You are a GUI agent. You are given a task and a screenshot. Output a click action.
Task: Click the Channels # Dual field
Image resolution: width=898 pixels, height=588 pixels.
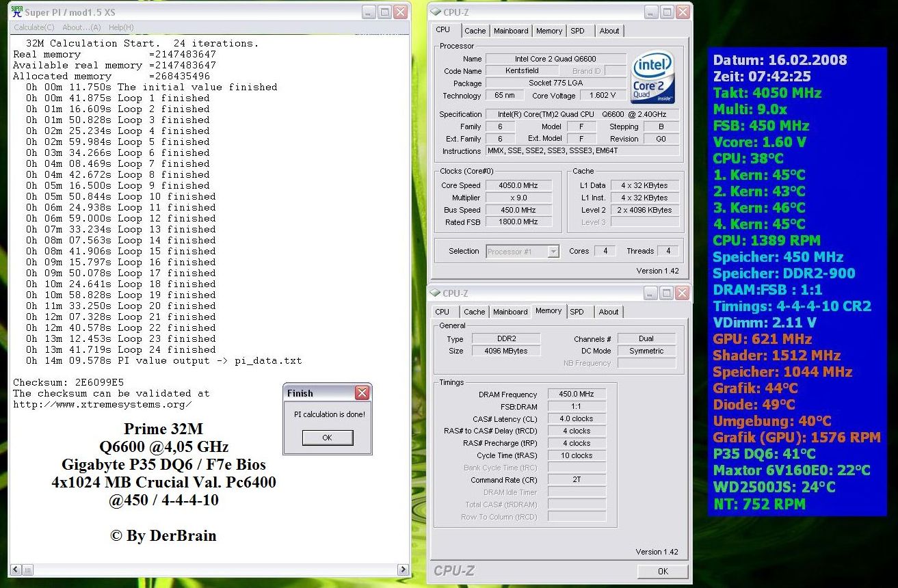[x=646, y=338]
